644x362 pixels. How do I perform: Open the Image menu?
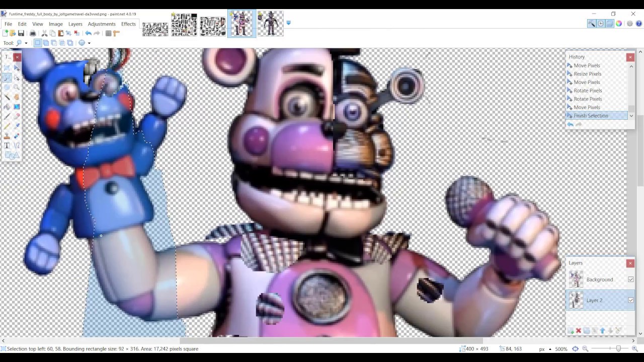pyautogui.click(x=56, y=24)
